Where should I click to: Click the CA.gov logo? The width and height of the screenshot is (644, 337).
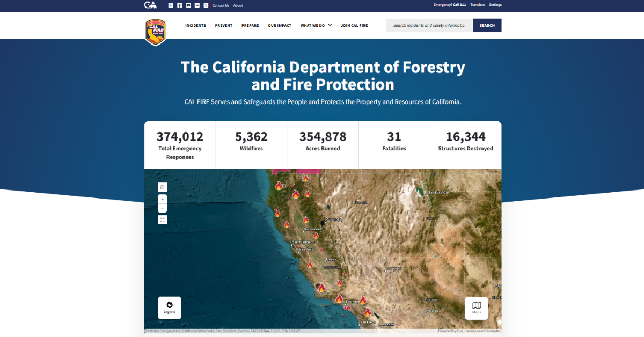tap(150, 5)
